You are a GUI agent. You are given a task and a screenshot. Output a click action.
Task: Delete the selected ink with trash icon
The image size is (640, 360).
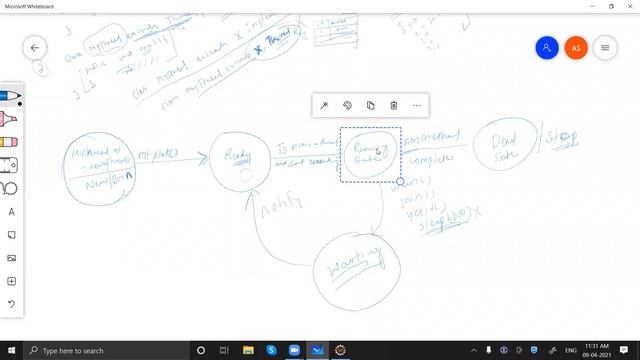393,106
